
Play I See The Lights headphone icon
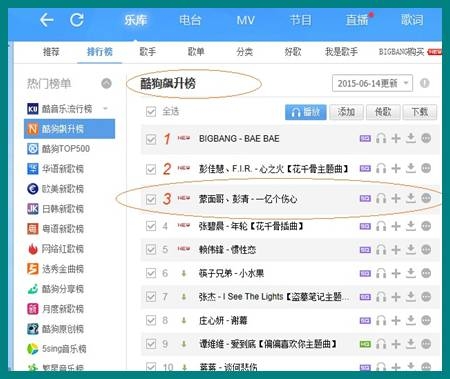click(x=381, y=297)
